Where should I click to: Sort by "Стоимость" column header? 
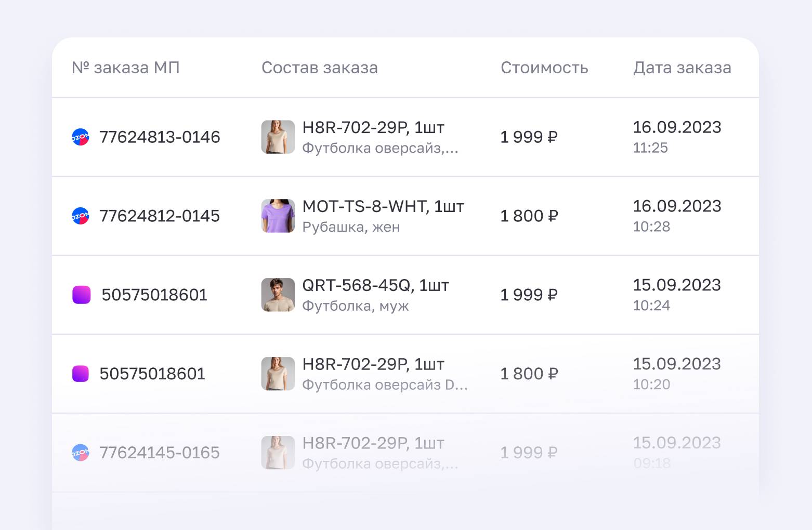(544, 68)
